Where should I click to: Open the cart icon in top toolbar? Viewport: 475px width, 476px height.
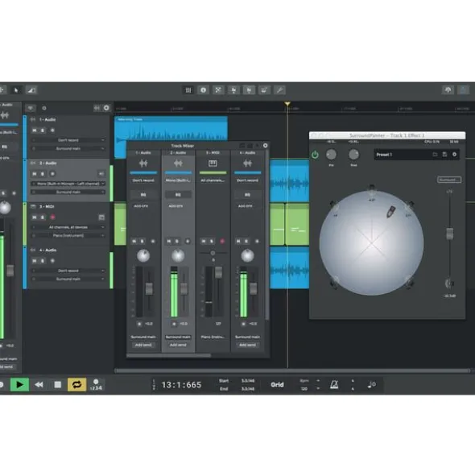pos(264,90)
